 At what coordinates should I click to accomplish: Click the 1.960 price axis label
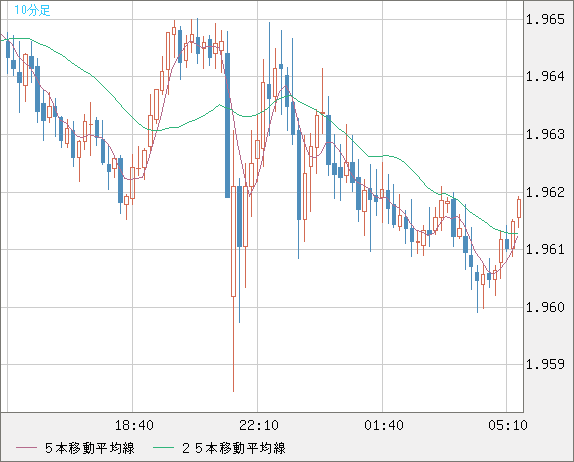[545, 307]
